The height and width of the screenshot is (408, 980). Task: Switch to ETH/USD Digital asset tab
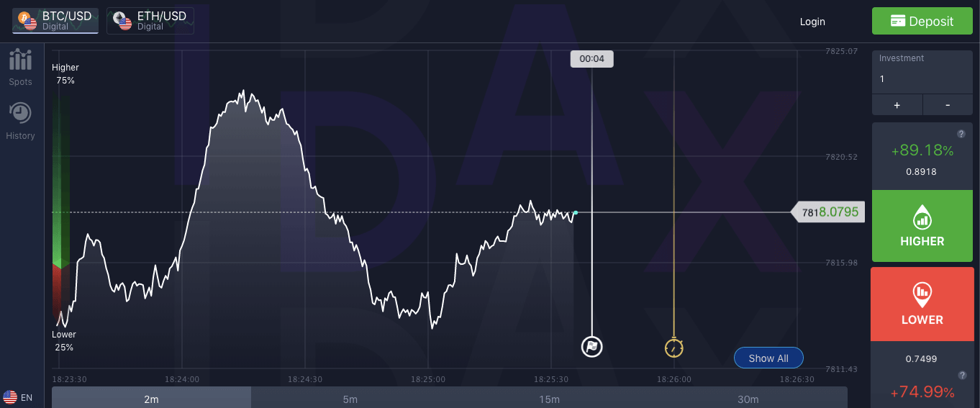pos(150,21)
